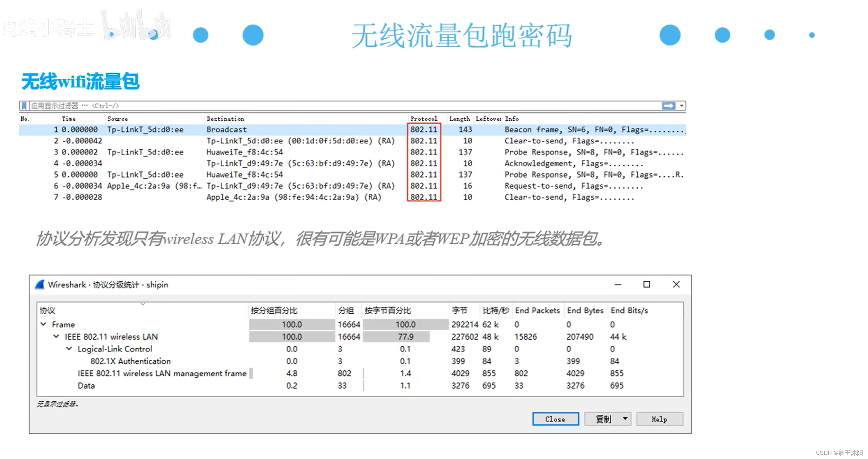Image resolution: width=868 pixels, height=459 pixels.
Task: Open the 复制 dropdown arrow
Action: pos(626,419)
